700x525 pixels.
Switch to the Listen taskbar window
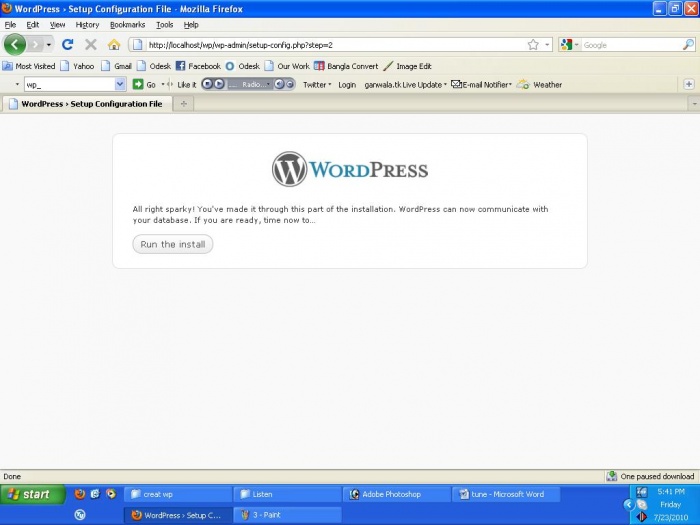click(287, 494)
